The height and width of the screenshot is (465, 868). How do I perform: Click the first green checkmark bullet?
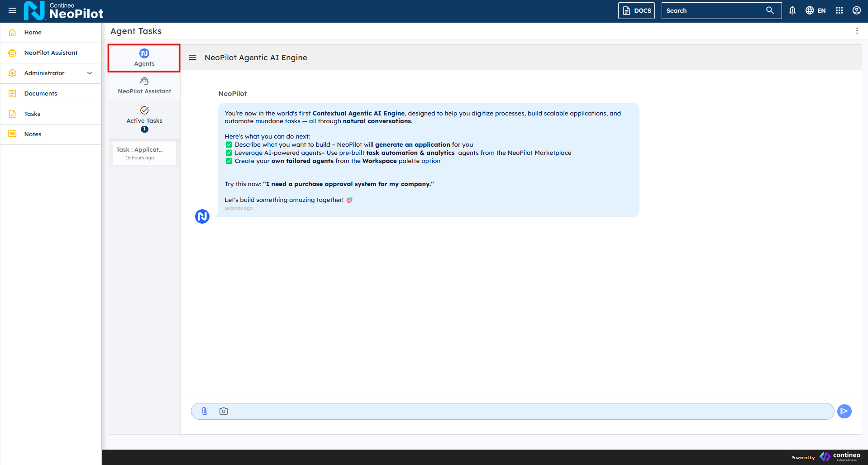tap(229, 145)
